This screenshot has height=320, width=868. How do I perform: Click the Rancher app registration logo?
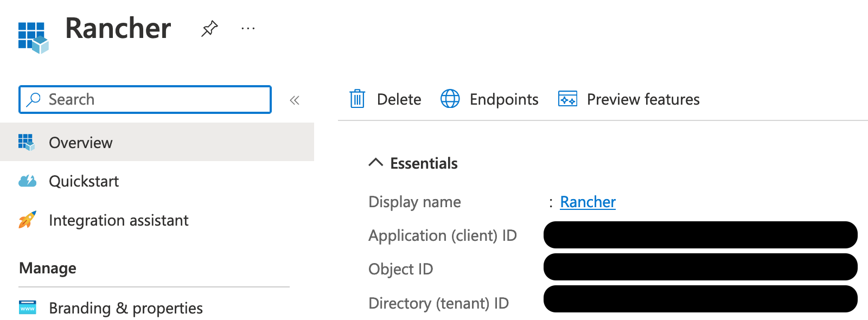[x=33, y=37]
